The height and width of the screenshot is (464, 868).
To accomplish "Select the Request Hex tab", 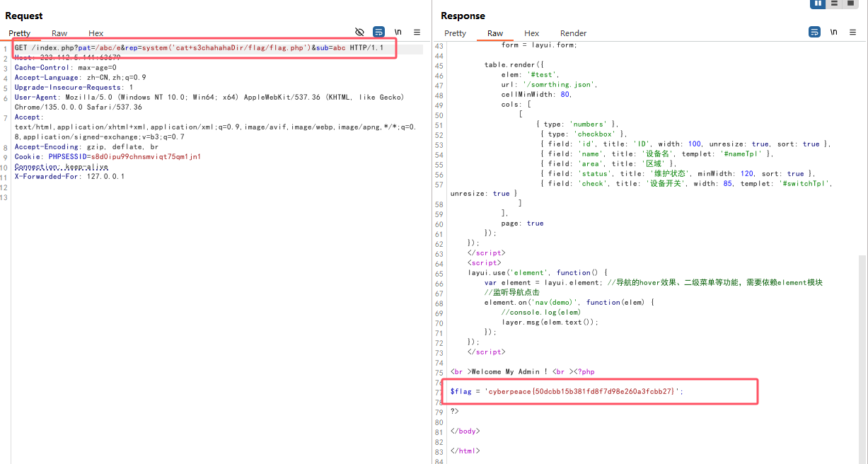I will (x=96, y=33).
